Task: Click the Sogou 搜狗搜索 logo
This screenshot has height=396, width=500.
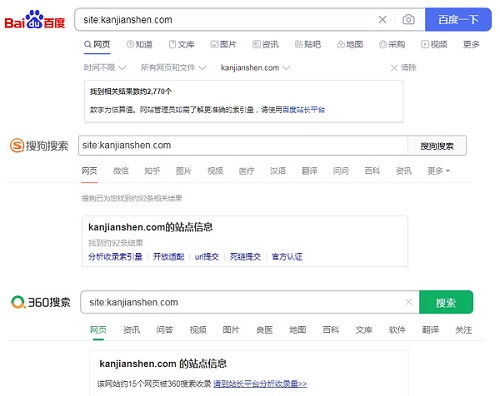Action: click(x=39, y=146)
